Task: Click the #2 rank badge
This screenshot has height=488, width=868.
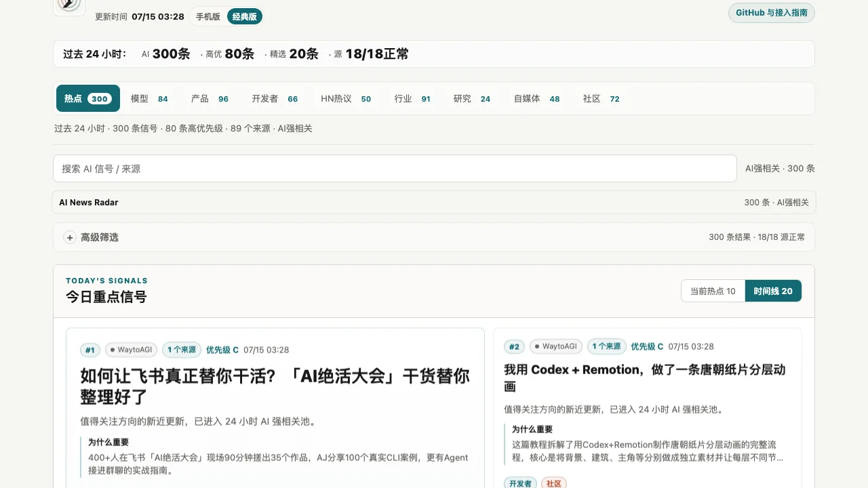Action: (515, 346)
